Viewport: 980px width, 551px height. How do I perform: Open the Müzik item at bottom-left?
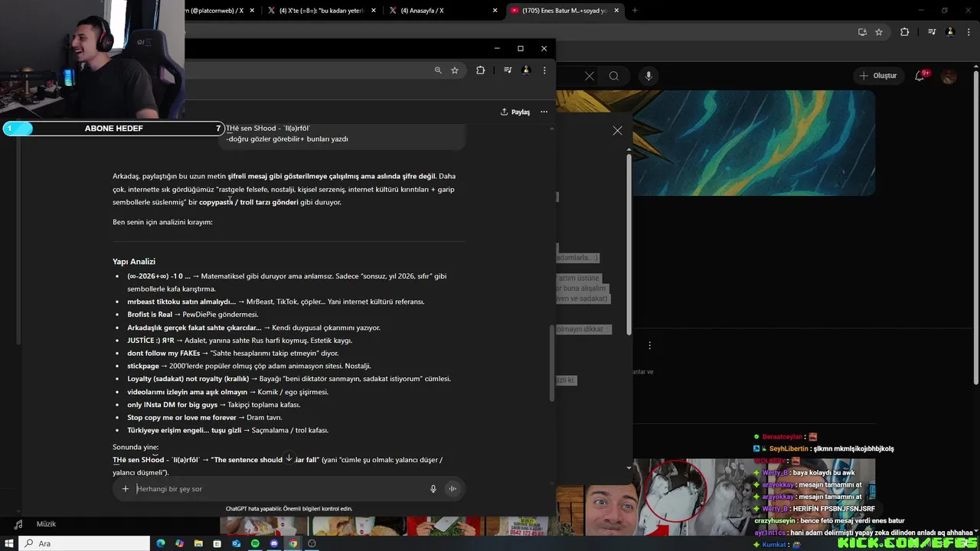pyautogui.click(x=46, y=524)
